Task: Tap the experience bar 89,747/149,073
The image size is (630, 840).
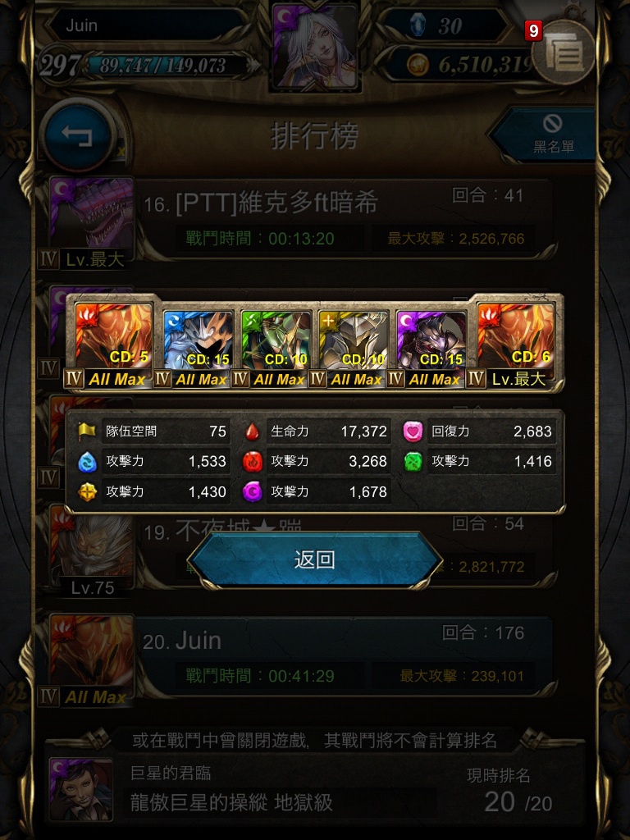Action: (163, 66)
